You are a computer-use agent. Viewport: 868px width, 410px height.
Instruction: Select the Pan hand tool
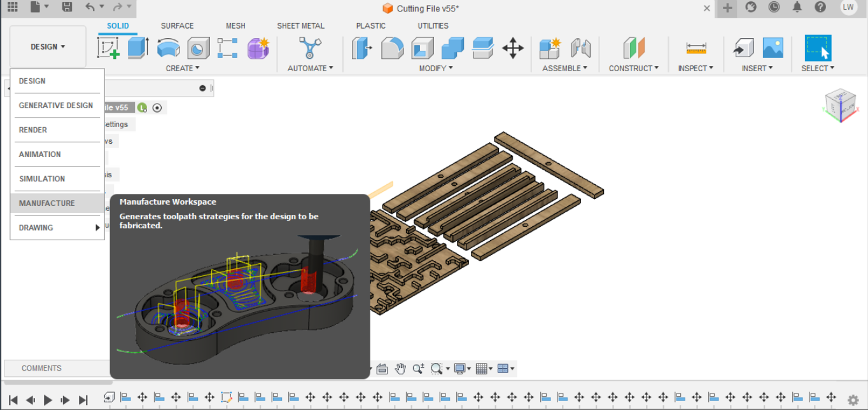point(400,369)
